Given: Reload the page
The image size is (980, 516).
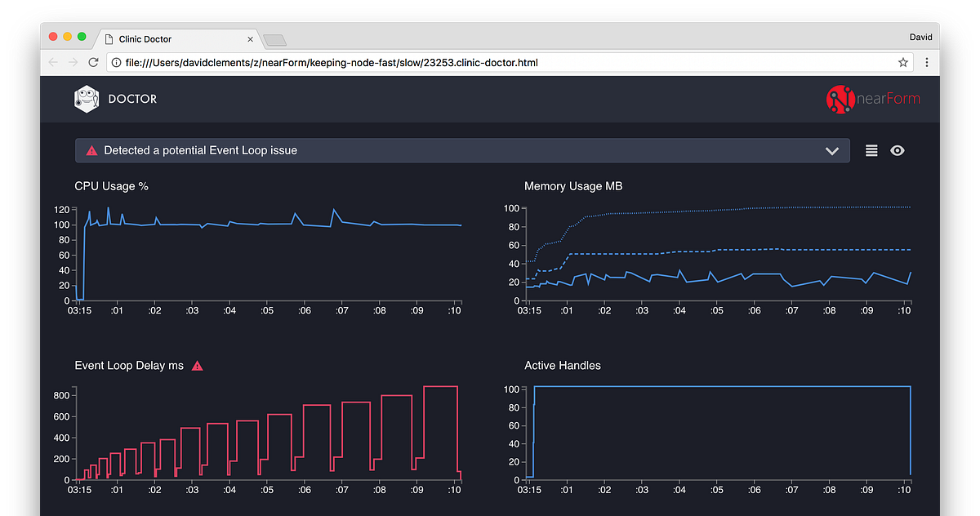Looking at the screenshot, I should click(92, 61).
